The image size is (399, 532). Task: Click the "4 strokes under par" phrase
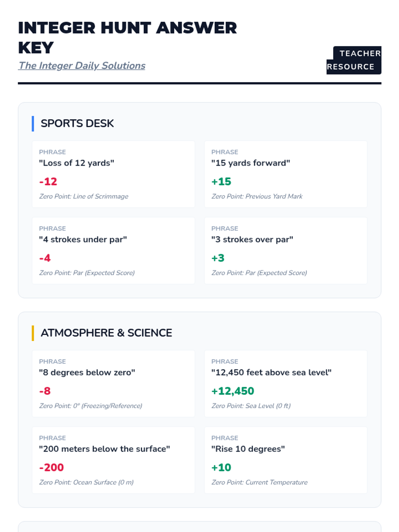tap(83, 239)
